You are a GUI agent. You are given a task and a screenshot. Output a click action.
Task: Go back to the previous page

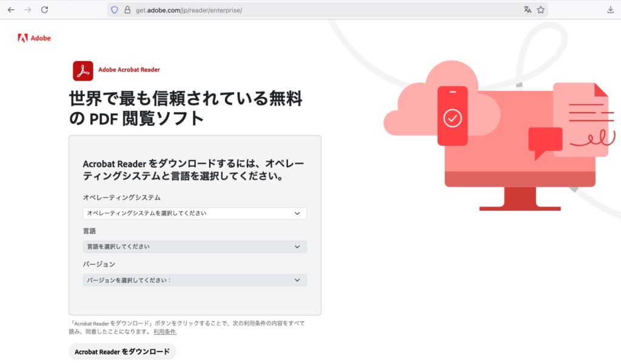point(11,10)
